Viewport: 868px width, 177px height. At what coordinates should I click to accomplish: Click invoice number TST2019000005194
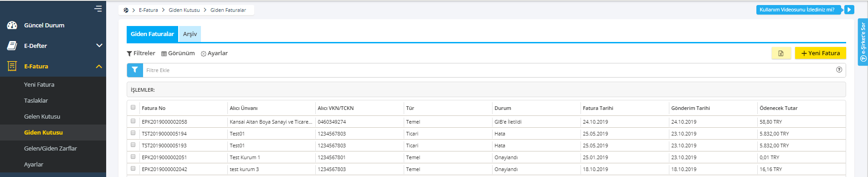pyautogui.click(x=164, y=134)
